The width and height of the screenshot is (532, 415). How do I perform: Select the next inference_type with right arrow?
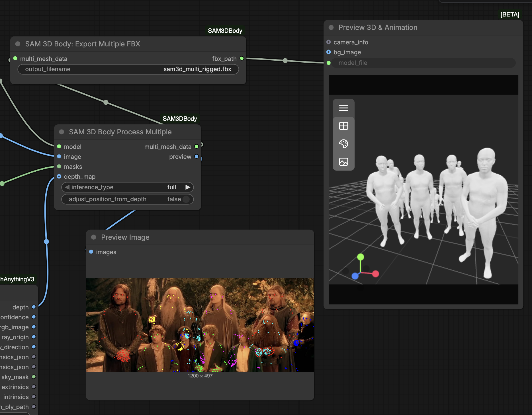pos(188,187)
